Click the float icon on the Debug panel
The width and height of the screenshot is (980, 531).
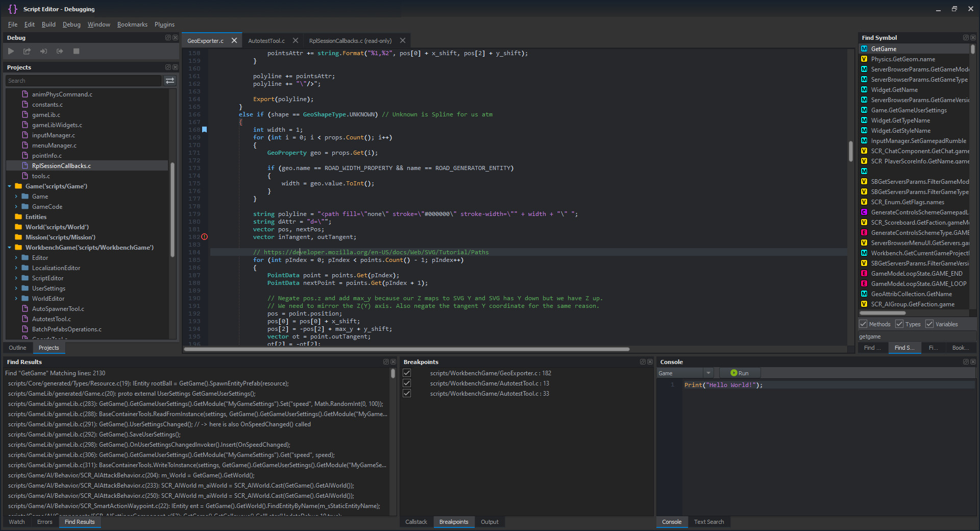coord(168,37)
